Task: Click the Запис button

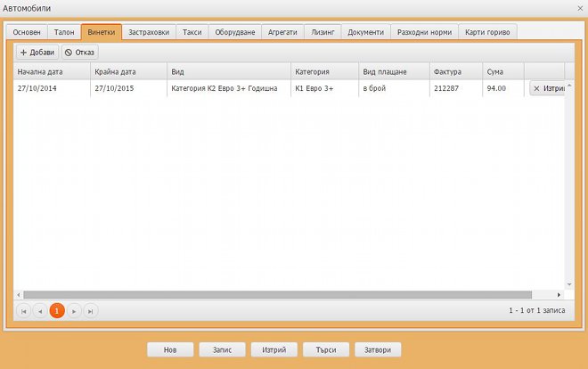Action: click(222, 350)
